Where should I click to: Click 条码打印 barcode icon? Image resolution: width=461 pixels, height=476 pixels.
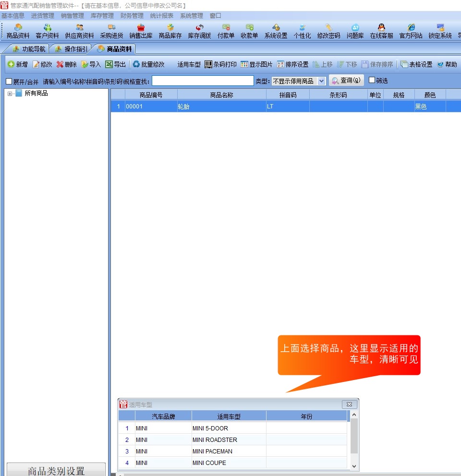coord(208,64)
